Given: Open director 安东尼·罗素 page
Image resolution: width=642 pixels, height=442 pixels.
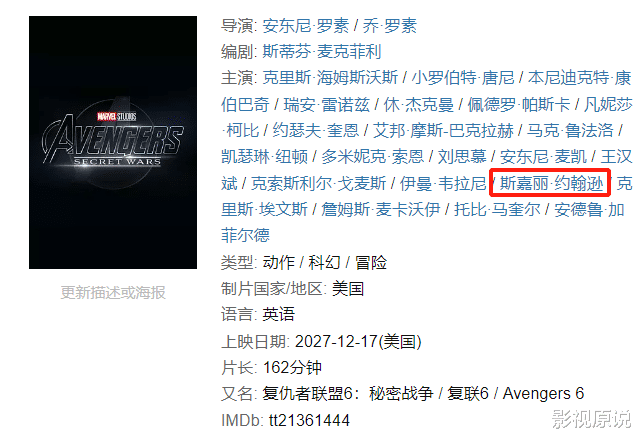Looking at the screenshot, I should (305, 26).
